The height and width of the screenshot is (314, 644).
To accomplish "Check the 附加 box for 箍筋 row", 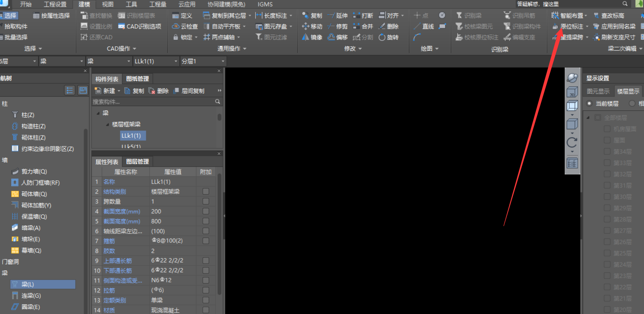I will [206, 241].
